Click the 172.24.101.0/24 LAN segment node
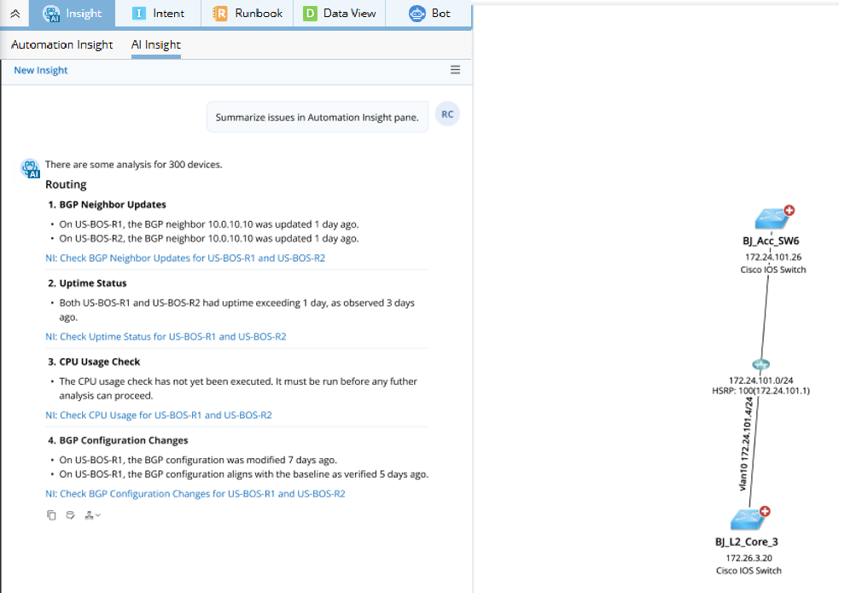The image size is (868, 593). pyautogui.click(x=760, y=364)
